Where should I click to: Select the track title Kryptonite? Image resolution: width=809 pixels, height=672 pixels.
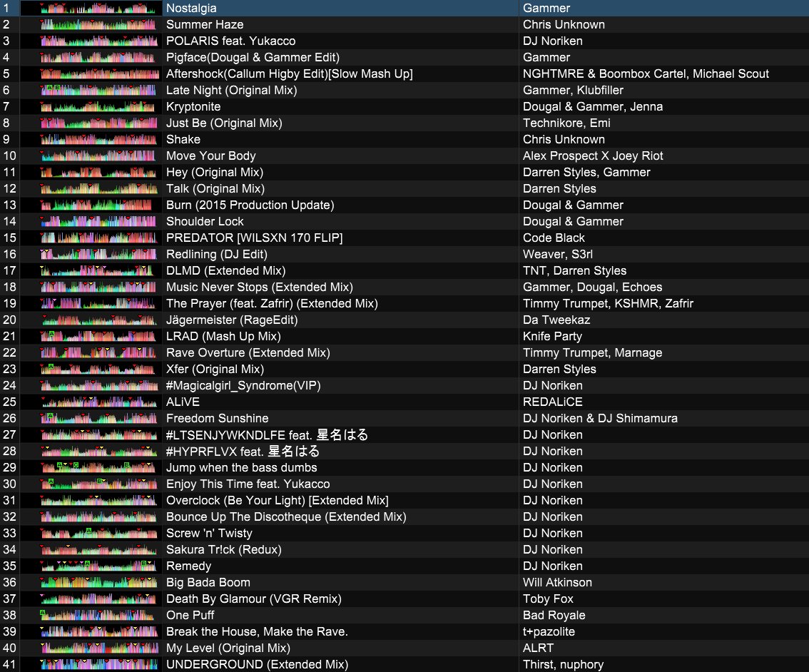click(x=193, y=107)
